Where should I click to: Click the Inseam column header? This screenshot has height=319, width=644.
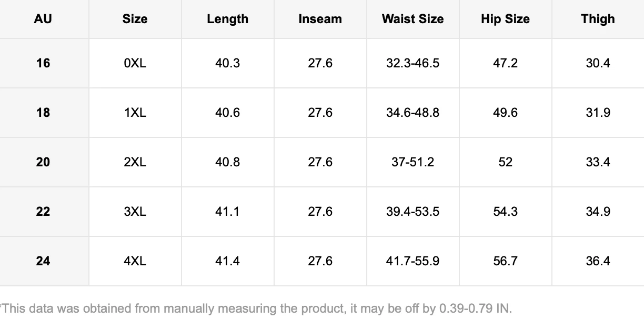[320, 19]
